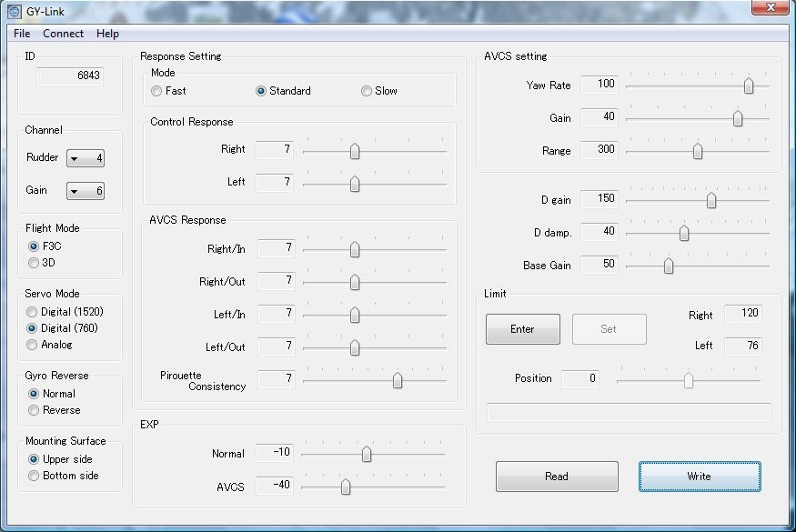Click the ID input field
This screenshot has width=796, height=532.
[70, 75]
